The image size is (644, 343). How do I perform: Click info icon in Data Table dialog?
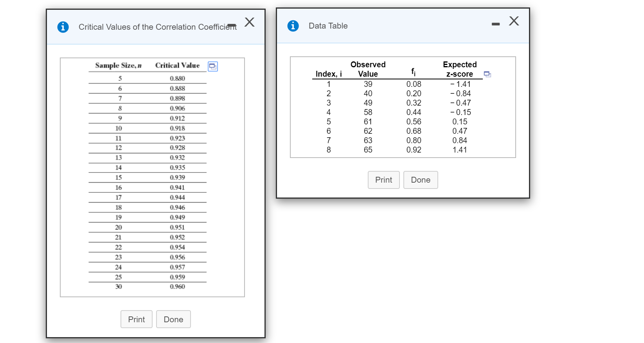tap(293, 26)
